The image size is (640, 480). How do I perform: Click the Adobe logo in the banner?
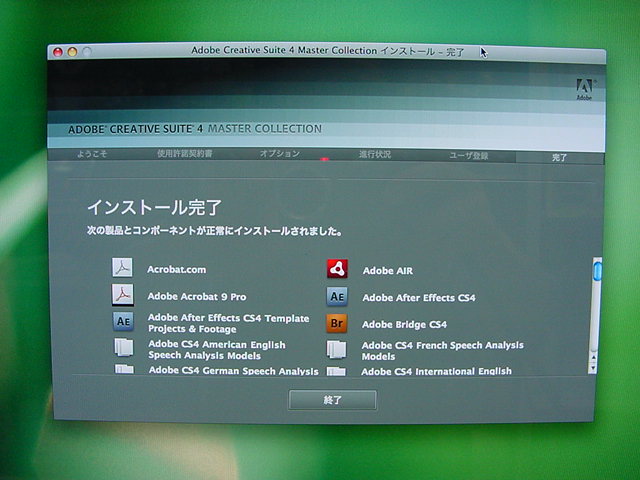pos(584,89)
